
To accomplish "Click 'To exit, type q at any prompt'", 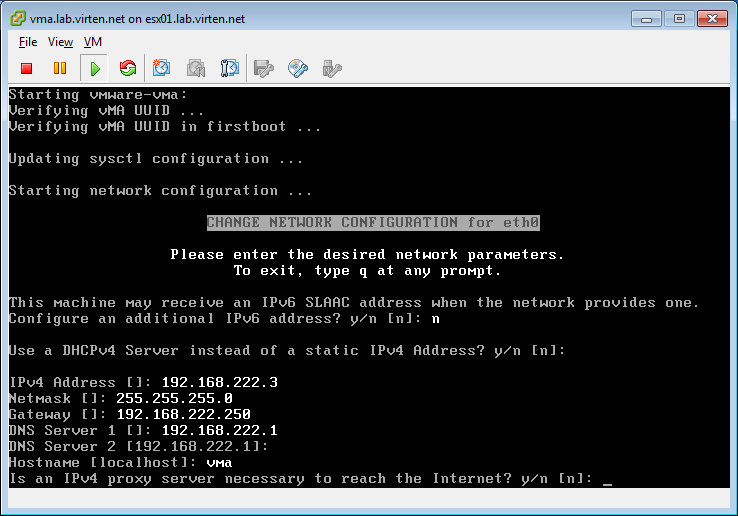I will point(367,271).
